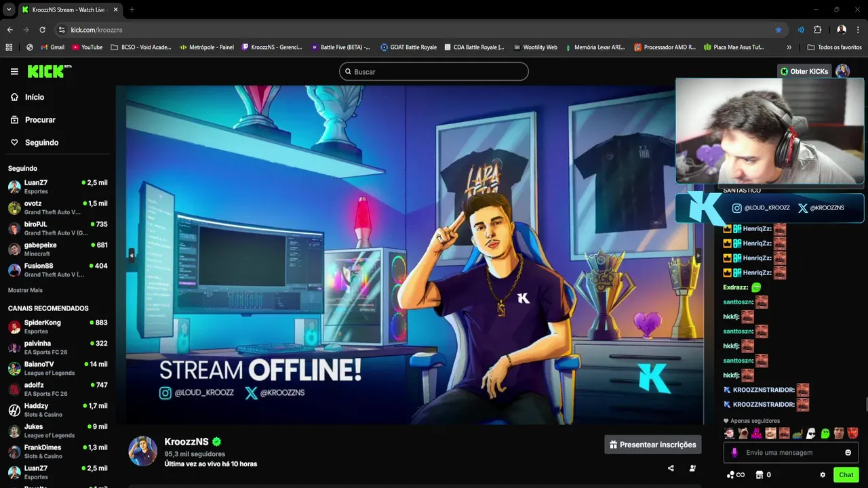The width and height of the screenshot is (868, 488).
Task: Open the hamburger sidebar menu
Action: [x=14, y=71]
